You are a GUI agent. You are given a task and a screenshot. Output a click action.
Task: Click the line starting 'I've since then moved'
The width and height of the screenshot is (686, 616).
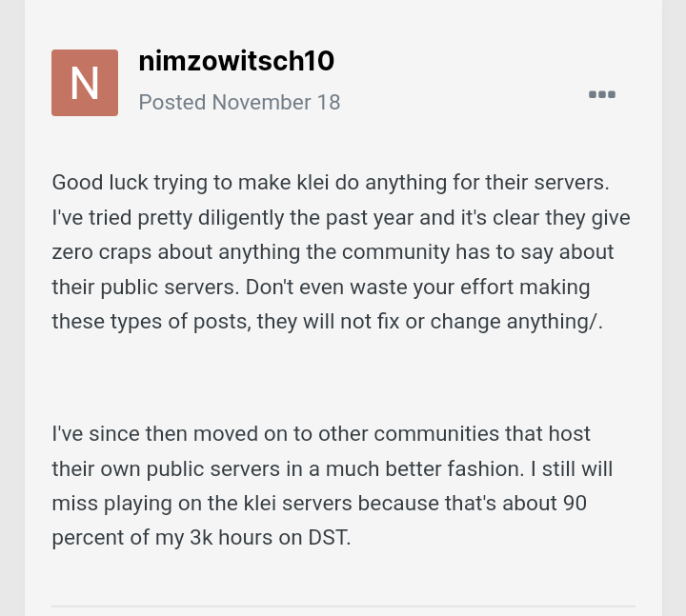[321, 434]
